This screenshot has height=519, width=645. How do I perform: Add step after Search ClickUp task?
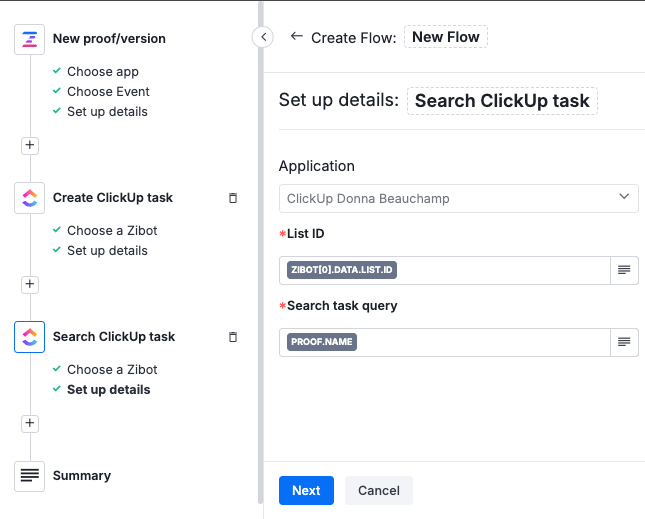click(x=30, y=423)
